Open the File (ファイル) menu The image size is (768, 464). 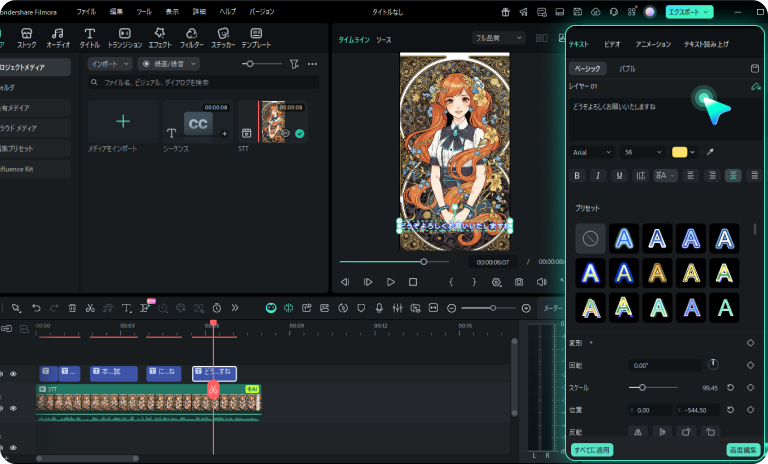87,11
